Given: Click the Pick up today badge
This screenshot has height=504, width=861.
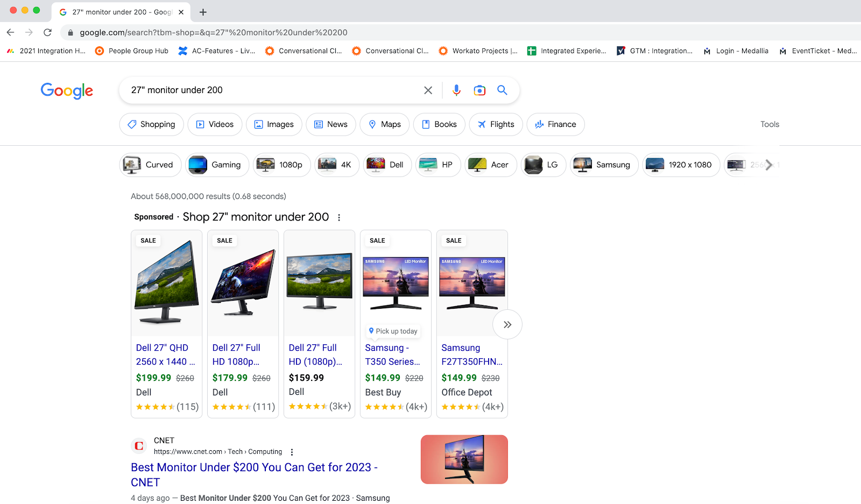Looking at the screenshot, I should tap(393, 331).
